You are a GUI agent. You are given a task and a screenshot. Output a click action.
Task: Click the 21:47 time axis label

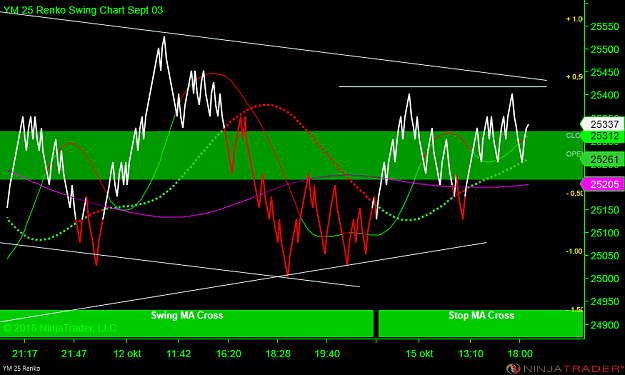pos(74,353)
